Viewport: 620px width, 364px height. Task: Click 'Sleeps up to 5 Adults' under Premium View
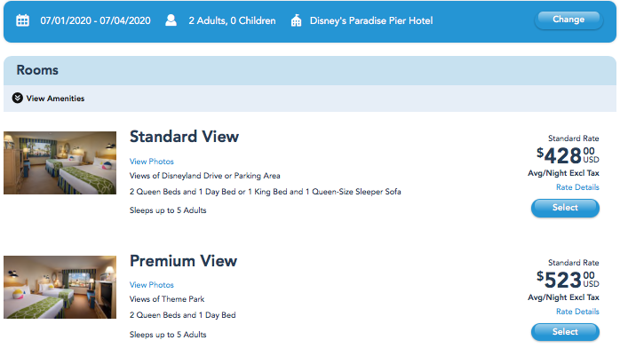[x=168, y=335]
